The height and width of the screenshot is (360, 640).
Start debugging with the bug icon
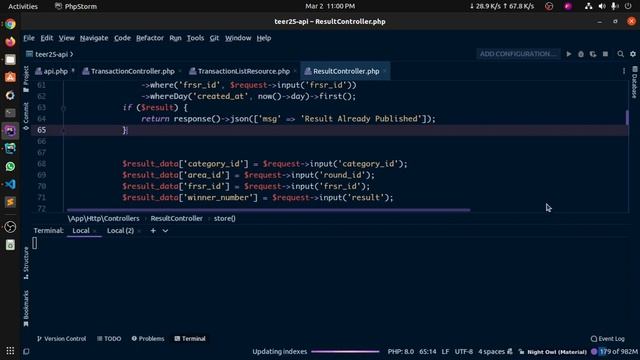click(581, 54)
